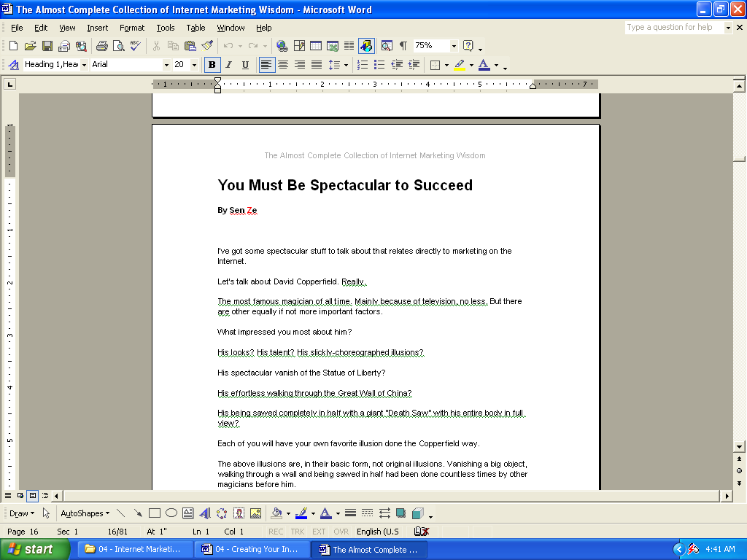Open the Format menu

(132, 28)
